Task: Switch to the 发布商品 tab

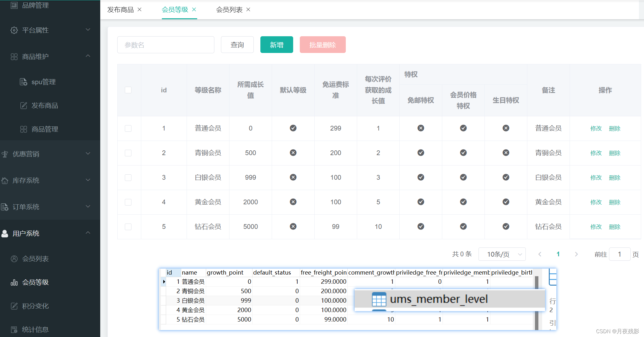Action: point(120,10)
